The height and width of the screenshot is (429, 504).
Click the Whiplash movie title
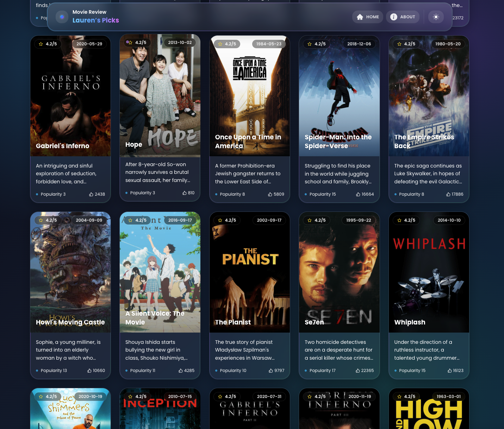point(410,322)
